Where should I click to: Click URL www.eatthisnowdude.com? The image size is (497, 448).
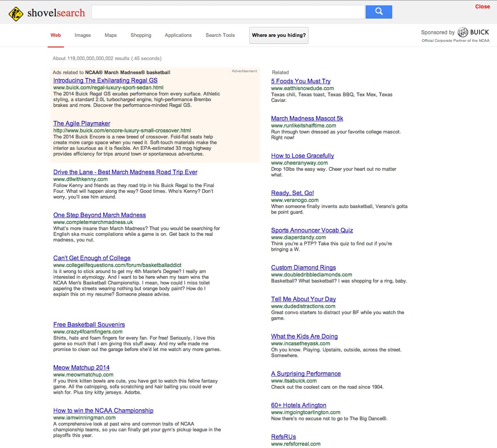click(302, 88)
